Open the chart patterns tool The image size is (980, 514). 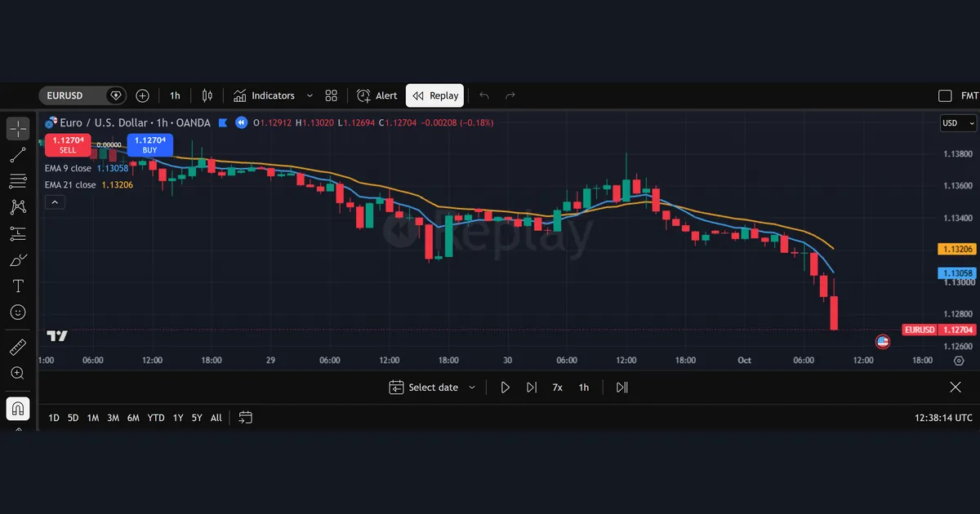click(x=18, y=207)
